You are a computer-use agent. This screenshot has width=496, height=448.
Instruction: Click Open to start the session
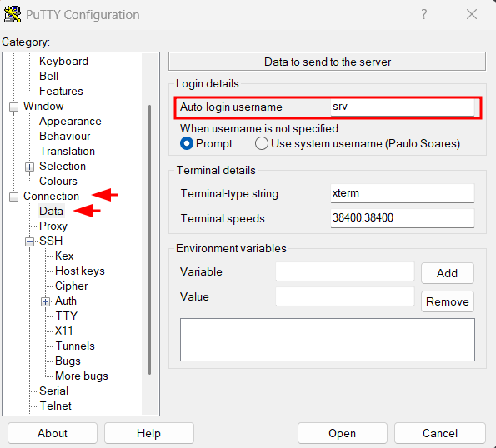[x=343, y=433]
